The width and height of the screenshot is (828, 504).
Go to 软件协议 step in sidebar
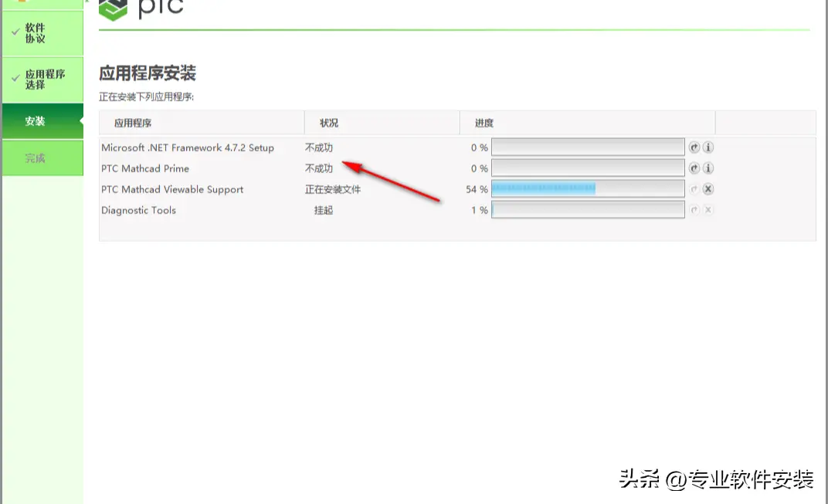42,33
